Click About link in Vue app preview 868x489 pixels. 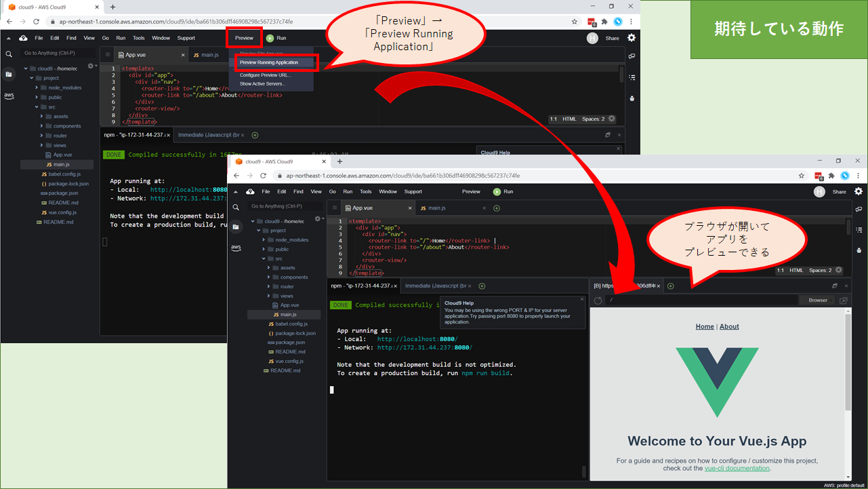coord(729,326)
